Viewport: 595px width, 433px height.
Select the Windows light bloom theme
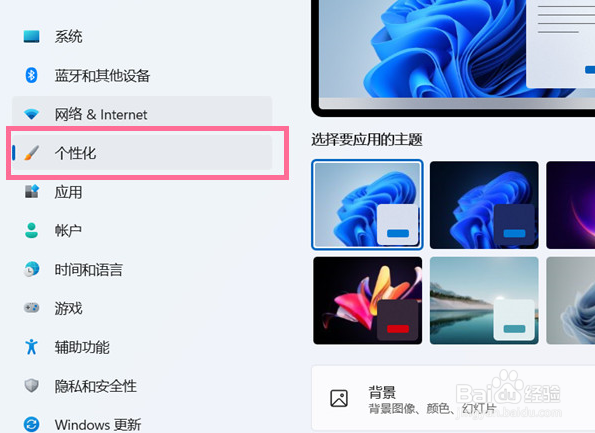click(x=367, y=205)
